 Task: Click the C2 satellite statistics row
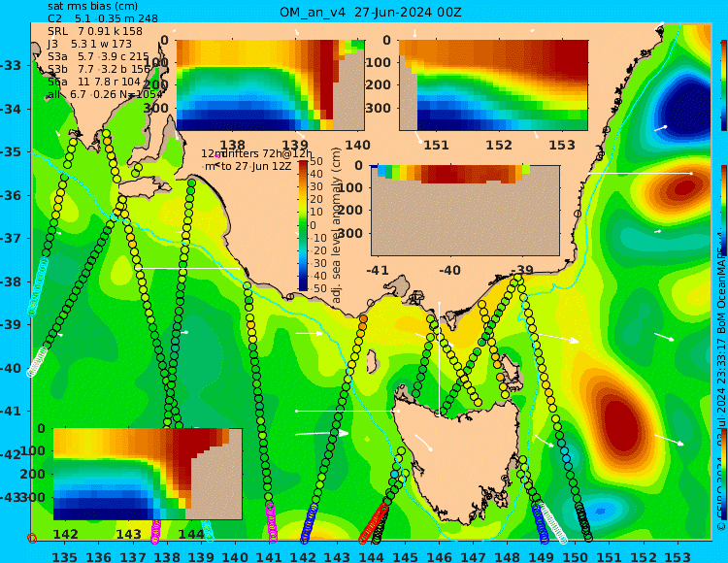click(x=103, y=18)
